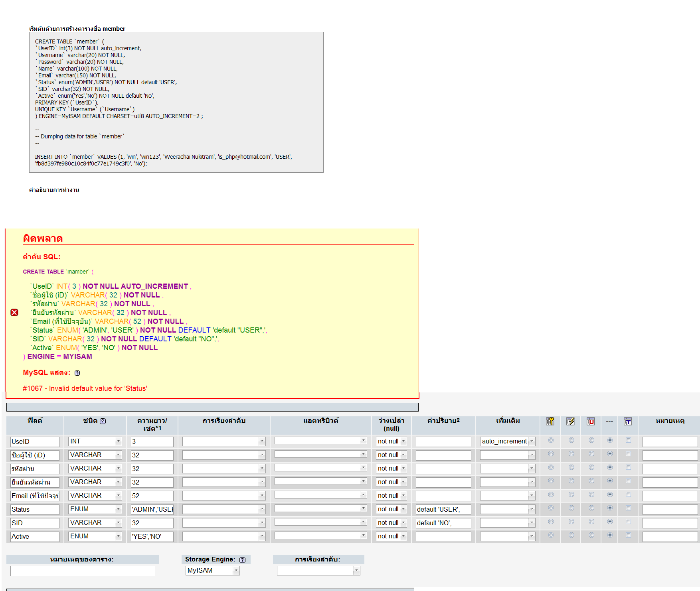700x591 pixels.
Task: Open the Storage Engine help icon
Action: (242, 560)
